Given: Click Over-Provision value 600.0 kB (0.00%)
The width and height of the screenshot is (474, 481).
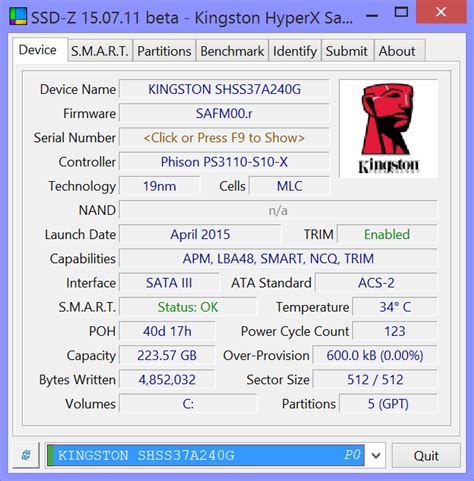Looking at the screenshot, I should point(375,355).
